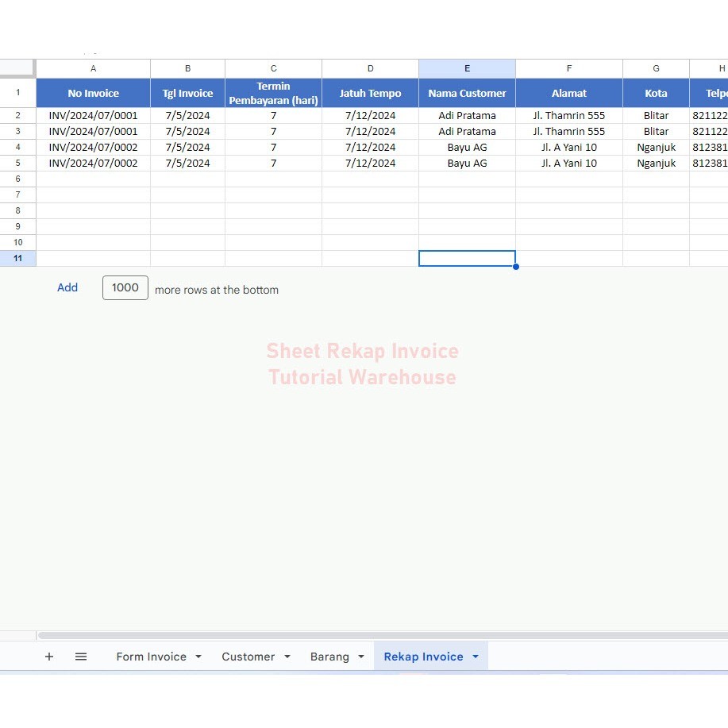Viewport: 728px width, 728px height.
Task: Select column G header
Action: [x=656, y=69]
